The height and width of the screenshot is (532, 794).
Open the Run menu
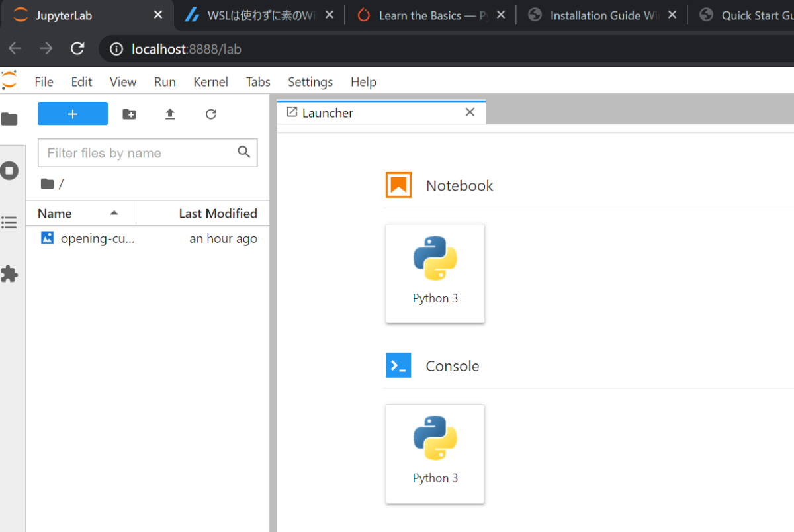pyautogui.click(x=165, y=82)
